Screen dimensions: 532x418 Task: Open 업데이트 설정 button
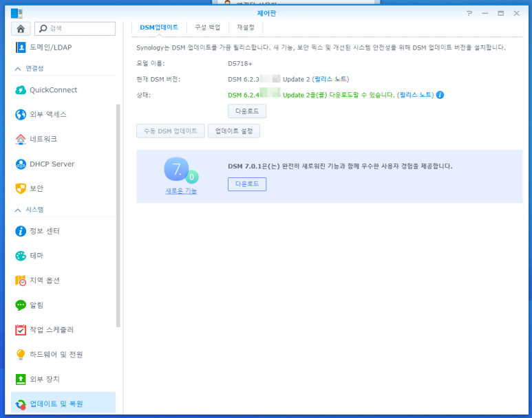[x=234, y=131]
